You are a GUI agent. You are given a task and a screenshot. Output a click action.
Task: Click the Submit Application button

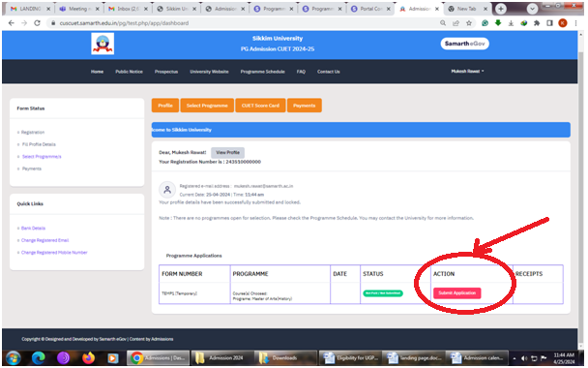coord(456,292)
